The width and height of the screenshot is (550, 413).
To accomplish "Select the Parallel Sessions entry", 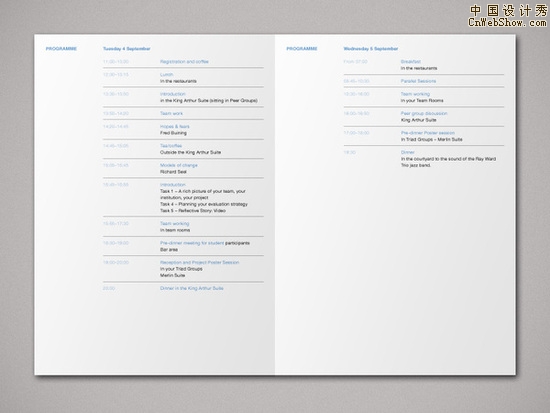I will pyautogui.click(x=418, y=81).
